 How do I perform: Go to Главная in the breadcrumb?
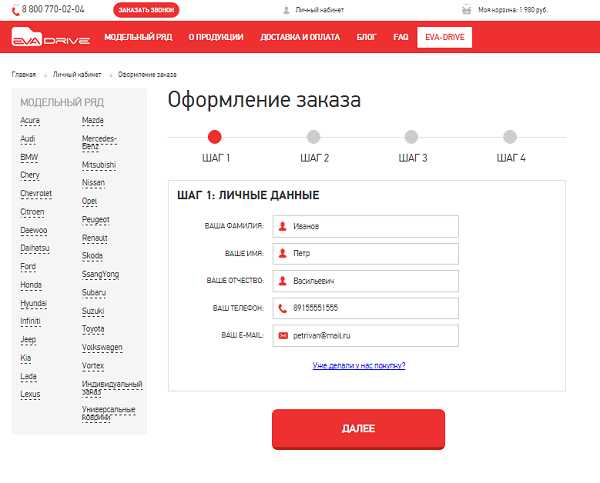[x=24, y=75]
